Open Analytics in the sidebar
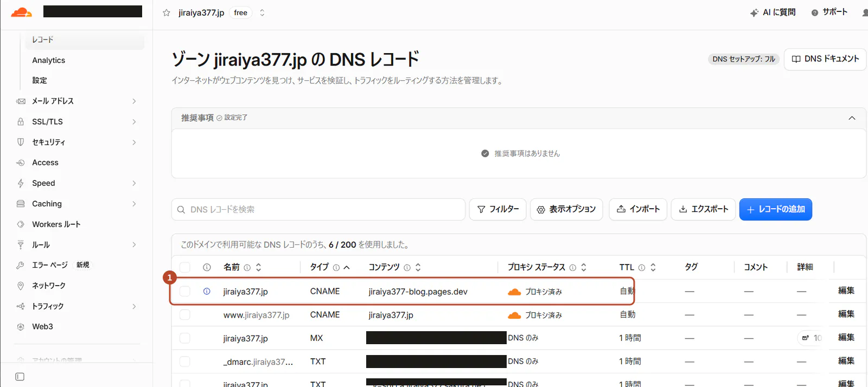The width and height of the screenshot is (868, 387). tap(48, 60)
